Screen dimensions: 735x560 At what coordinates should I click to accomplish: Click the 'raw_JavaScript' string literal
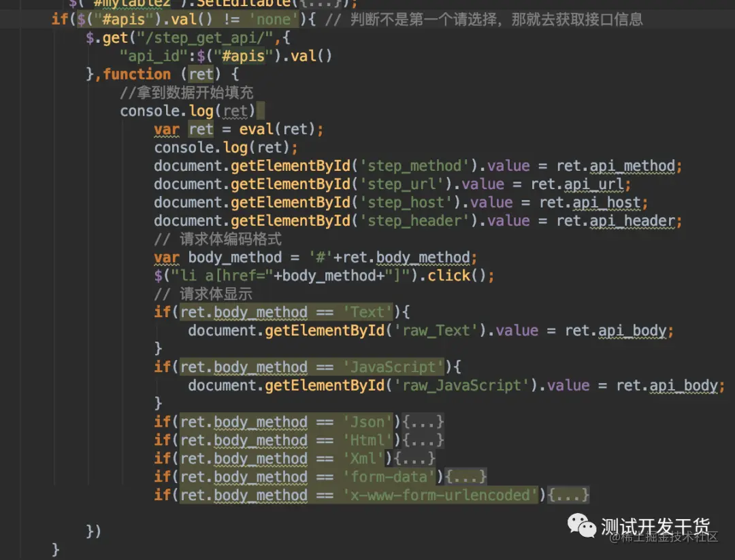point(461,385)
